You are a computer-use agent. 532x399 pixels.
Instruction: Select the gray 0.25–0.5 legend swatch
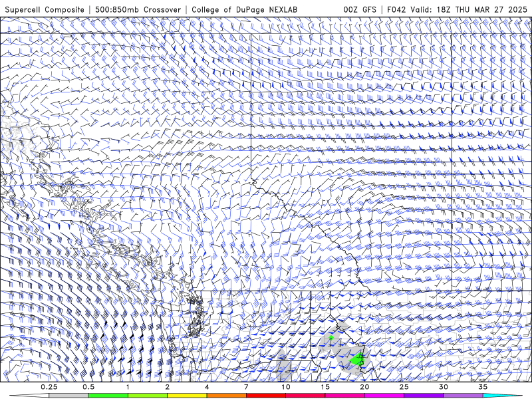68,396
